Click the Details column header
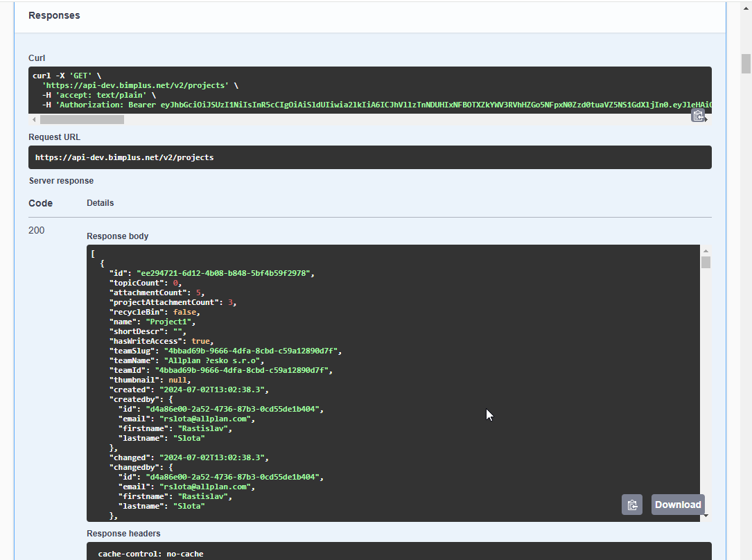Image resolution: width=752 pixels, height=560 pixels. click(x=100, y=203)
